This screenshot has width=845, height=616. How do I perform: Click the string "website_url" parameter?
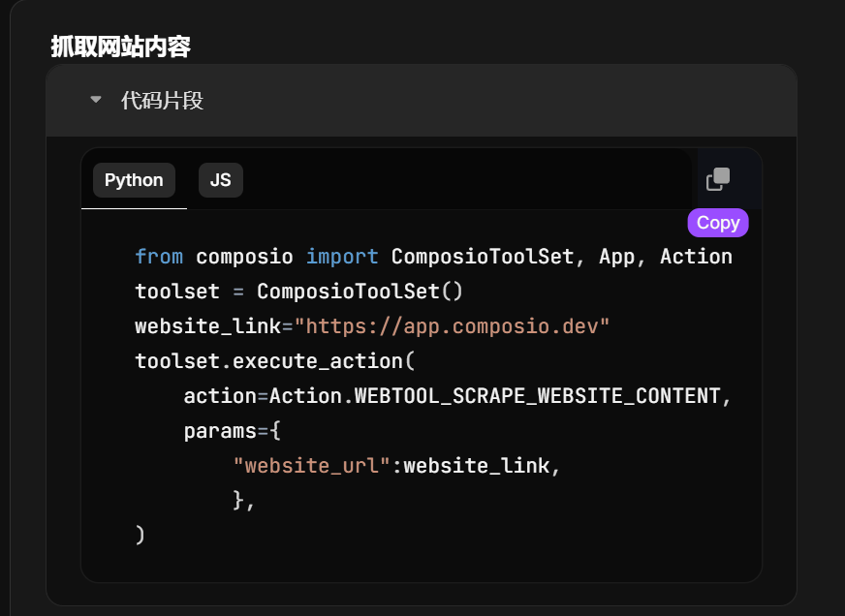310,465
